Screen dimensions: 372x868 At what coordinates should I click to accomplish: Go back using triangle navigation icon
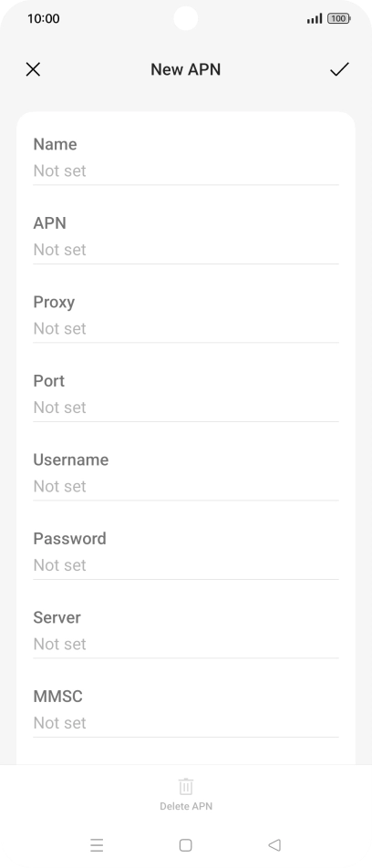pos(274,844)
